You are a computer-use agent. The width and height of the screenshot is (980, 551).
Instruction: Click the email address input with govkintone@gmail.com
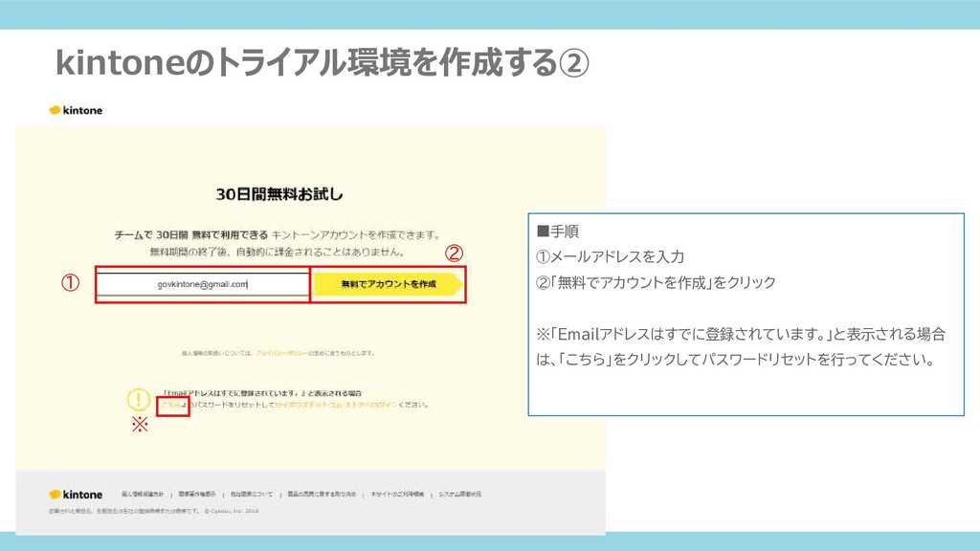click(x=203, y=284)
